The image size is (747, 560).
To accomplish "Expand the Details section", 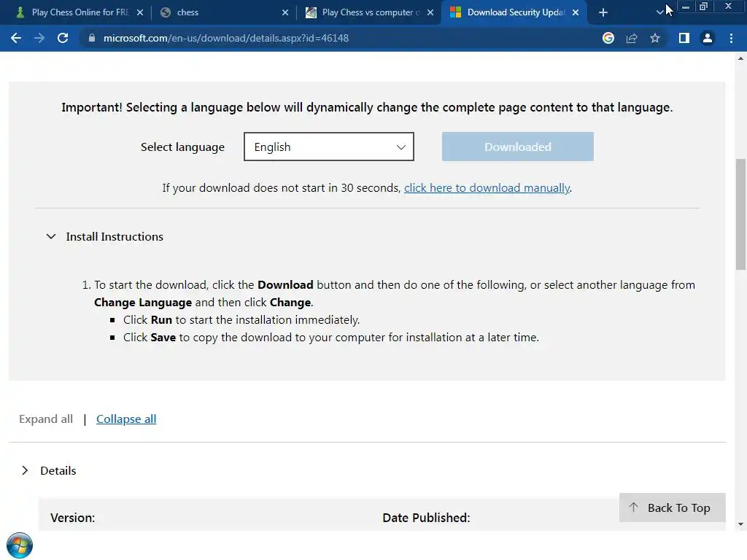I will [26, 470].
